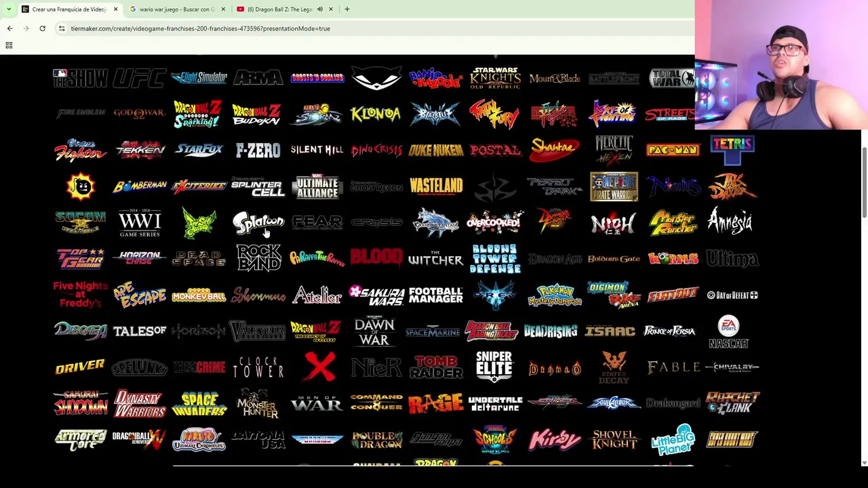
Task: Select the Undertale Deltarune logo
Action: (x=495, y=404)
